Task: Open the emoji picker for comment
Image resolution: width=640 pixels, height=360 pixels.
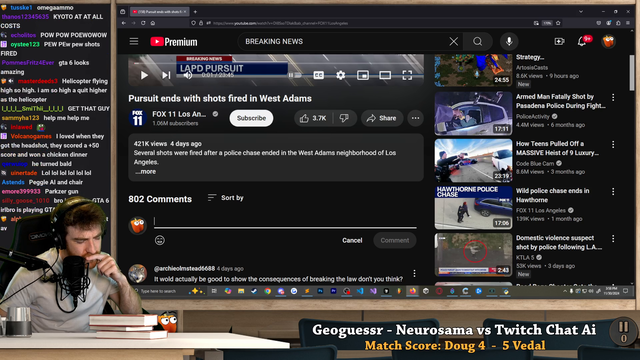Action: (x=160, y=240)
